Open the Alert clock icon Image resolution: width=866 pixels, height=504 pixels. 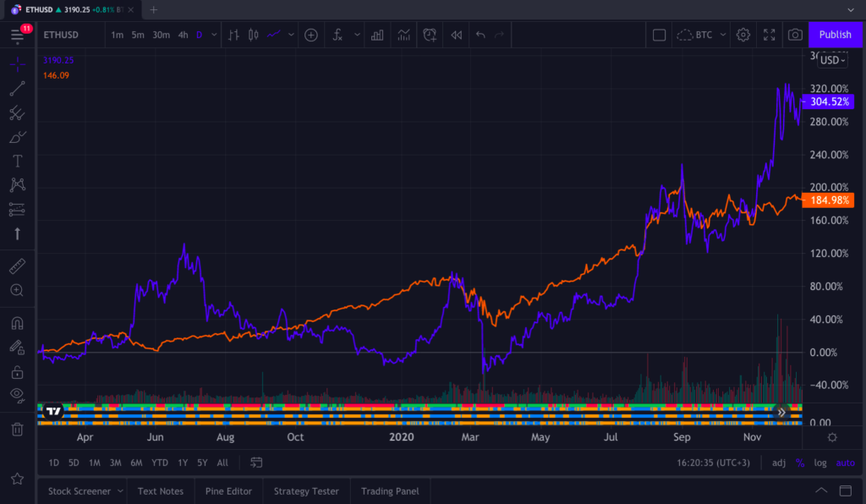[x=430, y=35]
